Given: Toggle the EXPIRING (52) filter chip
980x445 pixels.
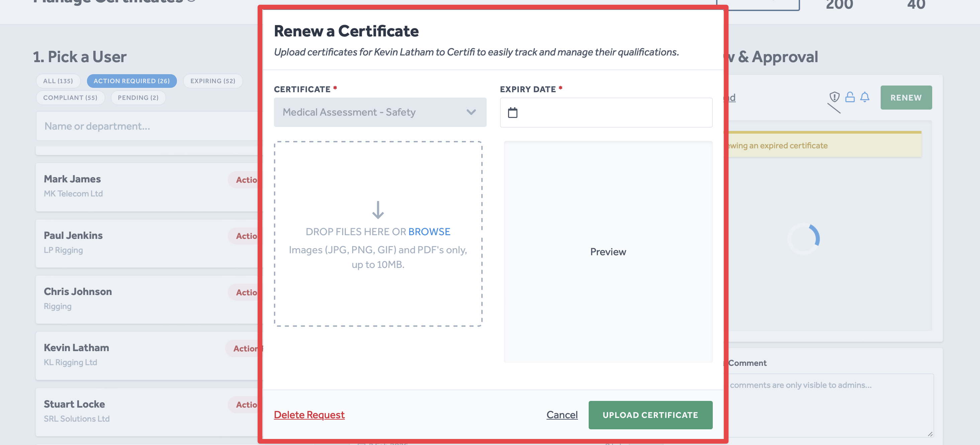Looking at the screenshot, I should click(213, 81).
